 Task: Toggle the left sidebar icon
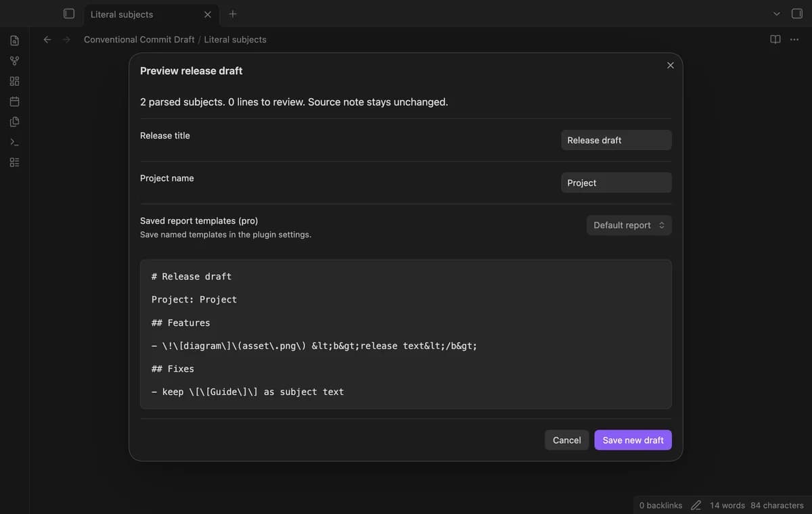pos(68,14)
